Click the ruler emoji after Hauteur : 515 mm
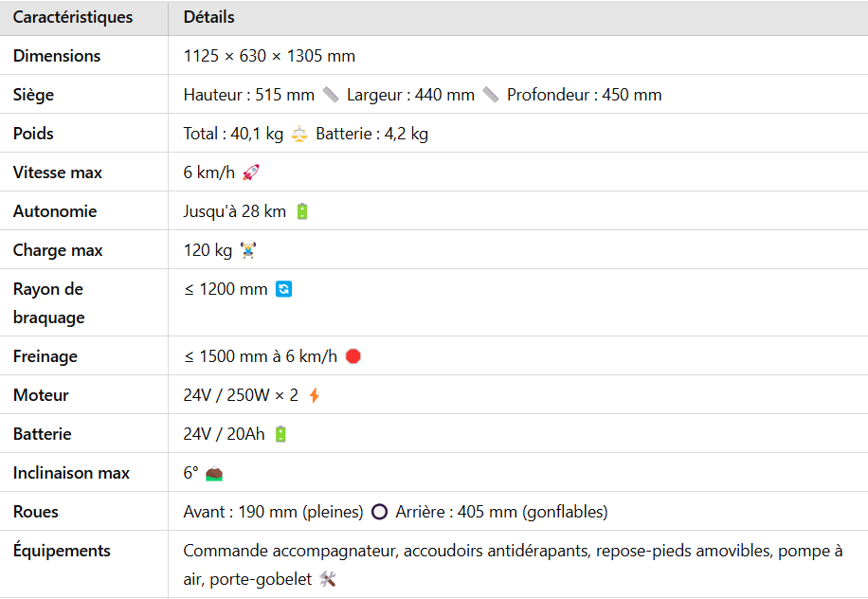The height and width of the screenshot is (599, 868). tap(331, 95)
